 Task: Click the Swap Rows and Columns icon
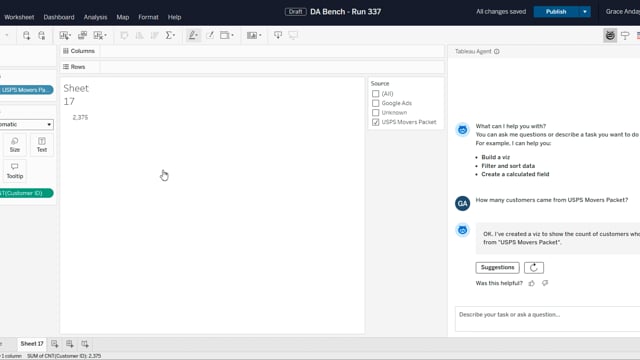[124, 36]
